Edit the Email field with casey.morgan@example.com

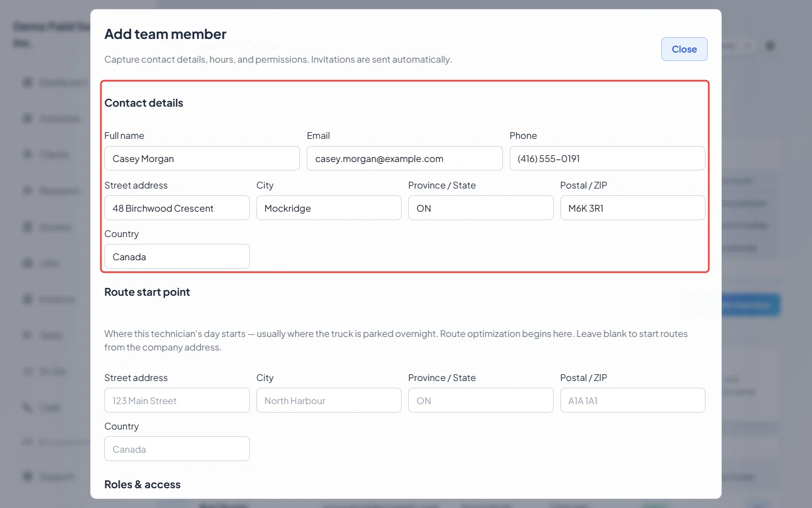pyautogui.click(x=404, y=159)
